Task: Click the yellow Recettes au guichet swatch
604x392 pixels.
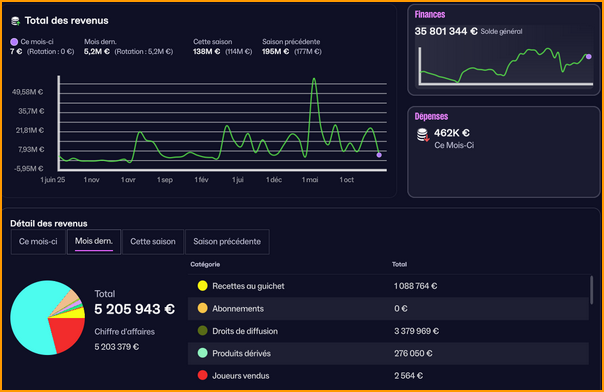Action: (203, 286)
